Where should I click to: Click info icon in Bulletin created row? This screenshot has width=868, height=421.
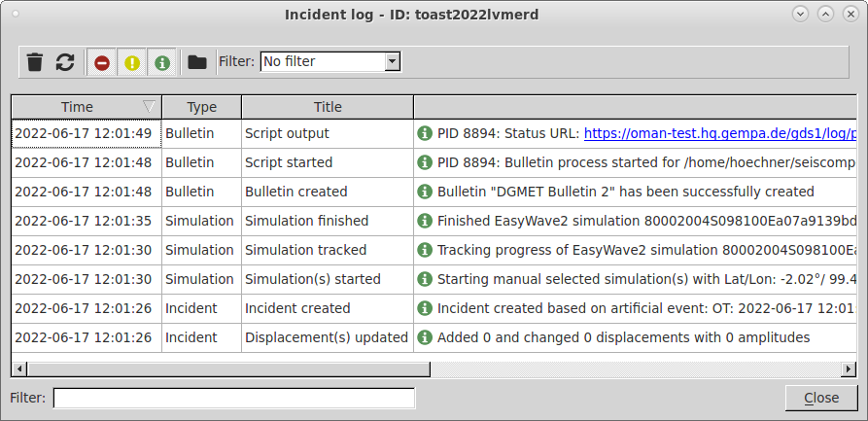[425, 192]
